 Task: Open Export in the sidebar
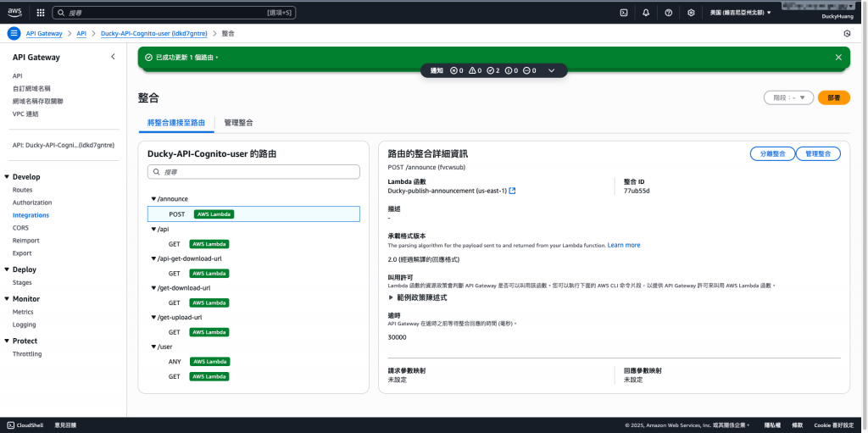22,253
